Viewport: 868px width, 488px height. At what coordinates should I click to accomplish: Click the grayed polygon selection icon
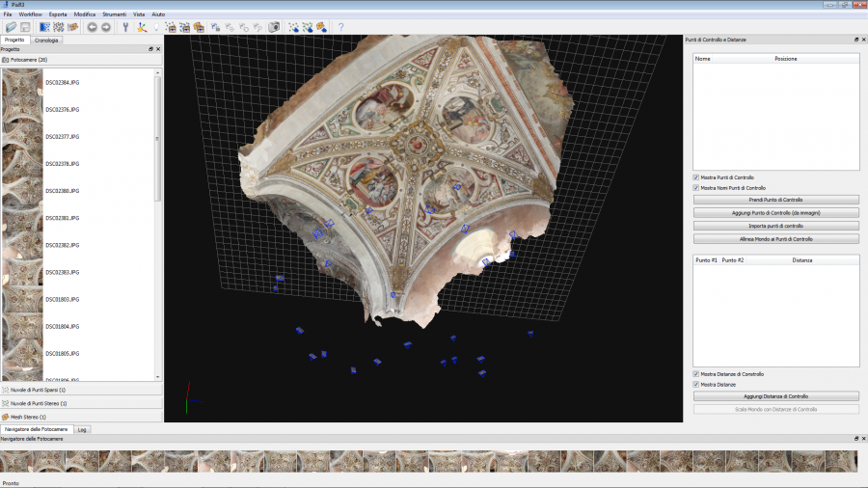[244, 27]
